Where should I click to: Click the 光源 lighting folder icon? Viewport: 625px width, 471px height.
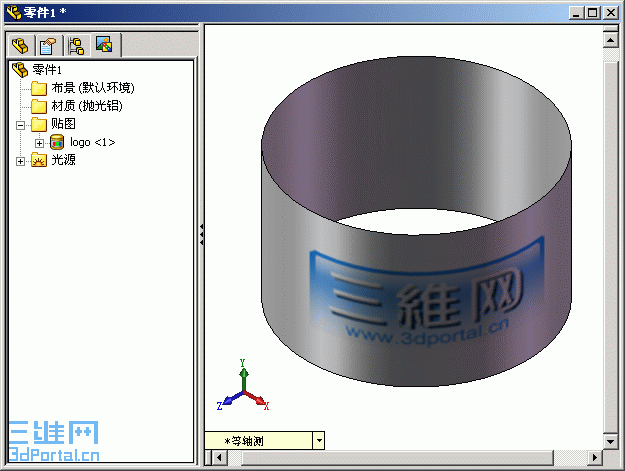point(39,160)
